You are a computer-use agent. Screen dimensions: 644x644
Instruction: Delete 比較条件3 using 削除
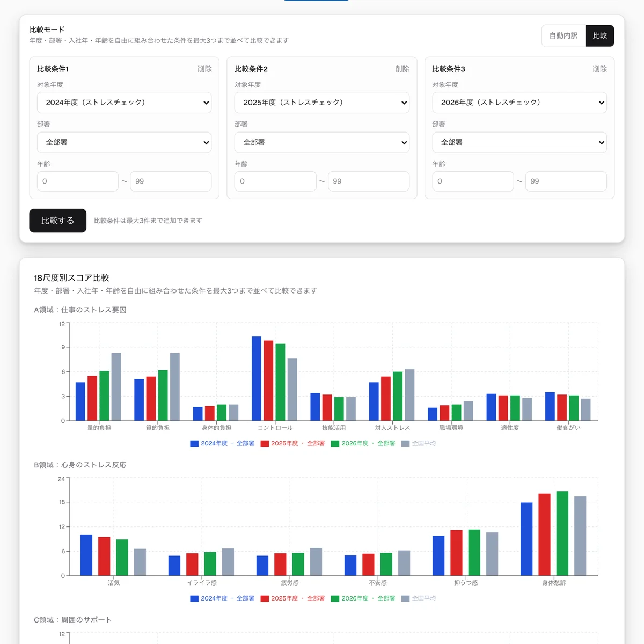(x=599, y=69)
